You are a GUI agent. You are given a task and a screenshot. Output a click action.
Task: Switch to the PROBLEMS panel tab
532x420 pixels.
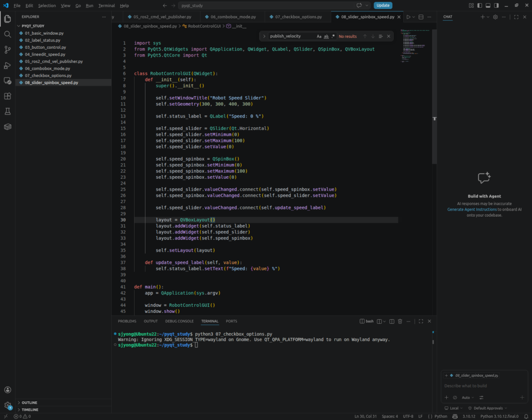[127, 321]
